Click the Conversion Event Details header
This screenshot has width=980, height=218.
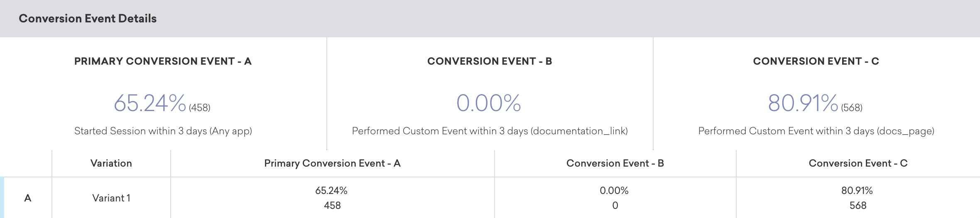coord(88,19)
